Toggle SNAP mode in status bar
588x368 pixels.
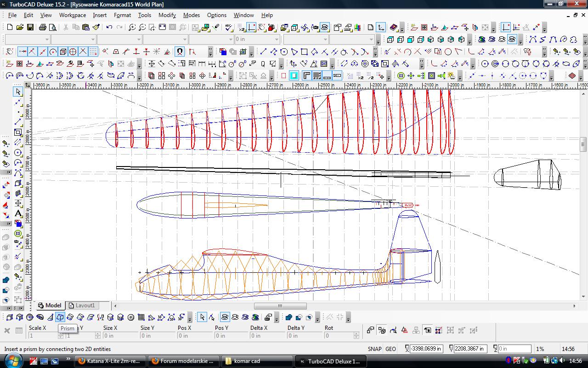pyautogui.click(x=374, y=349)
